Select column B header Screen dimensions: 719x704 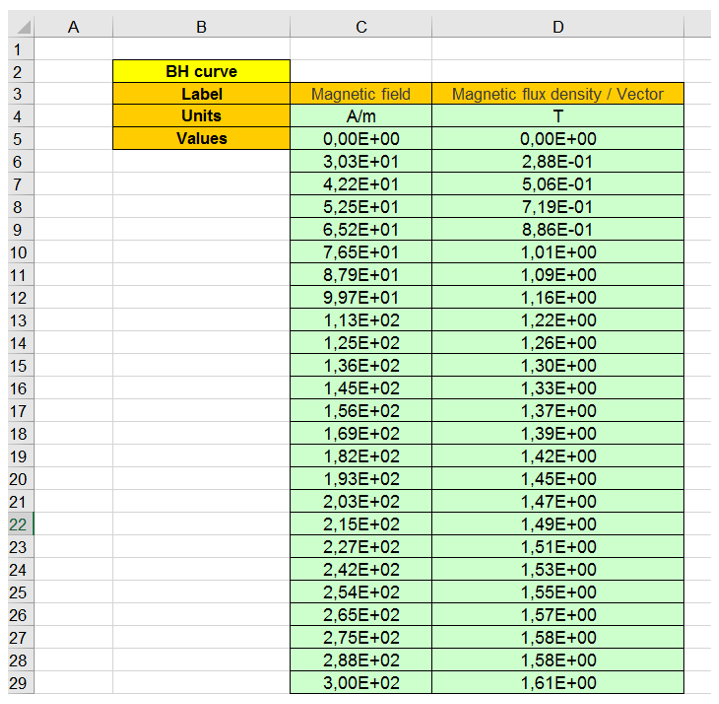[201, 28]
